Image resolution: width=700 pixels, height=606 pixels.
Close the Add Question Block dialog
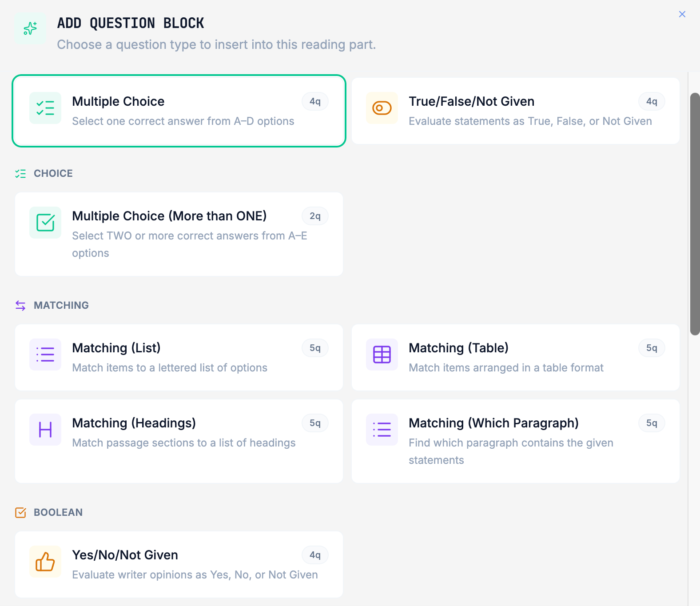(682, 14)
